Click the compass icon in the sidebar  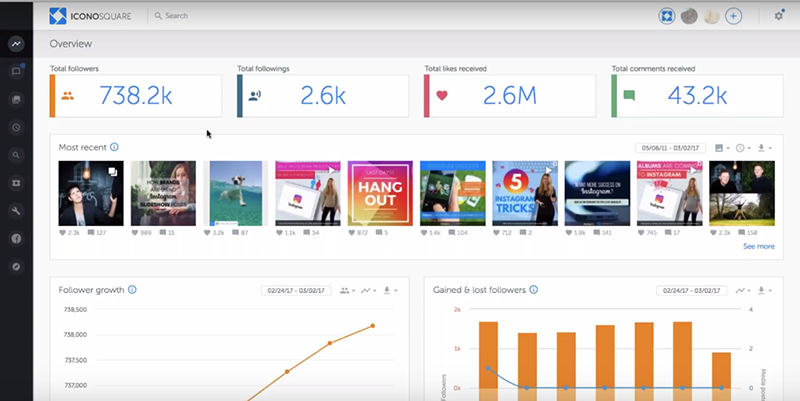point(15,267)
